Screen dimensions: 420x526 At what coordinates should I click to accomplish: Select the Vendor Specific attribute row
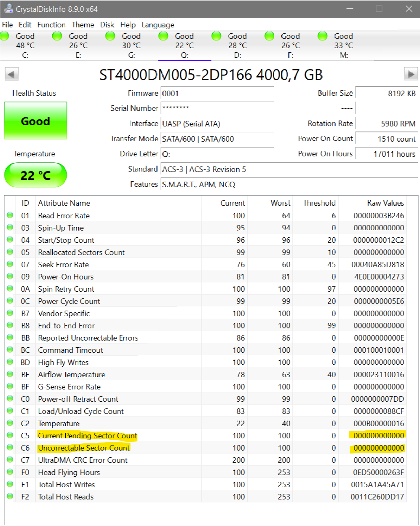click(206, 313)
